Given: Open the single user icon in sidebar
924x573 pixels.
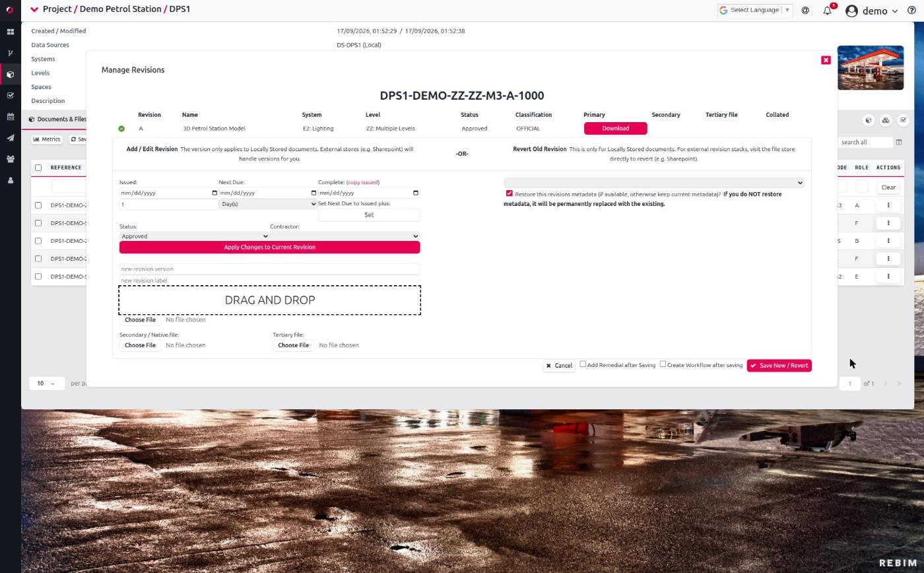Looking at the screenshot, I should pyautogui.click(x=10, y=180).
